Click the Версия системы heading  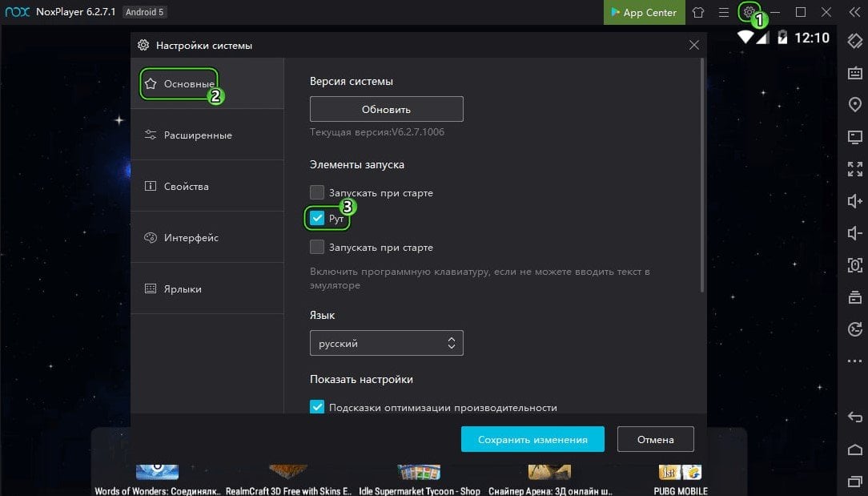(352, 81)
